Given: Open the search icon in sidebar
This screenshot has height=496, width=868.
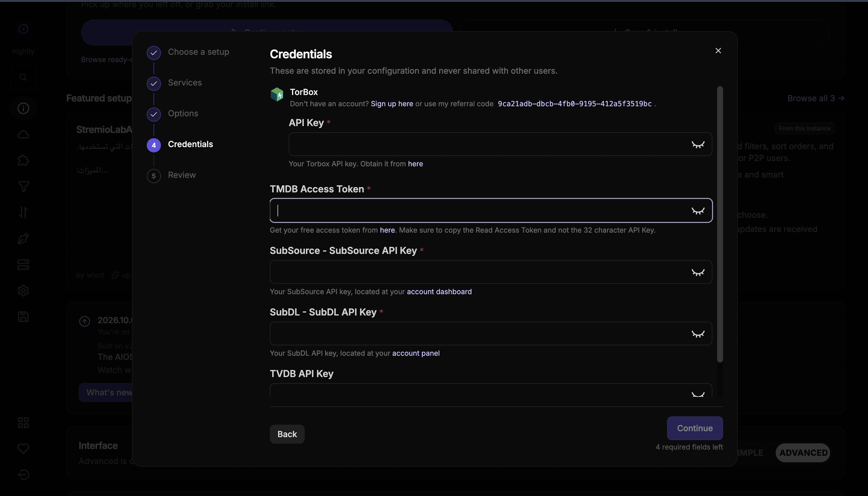Looking at the screenshot, I should pyautogui.click(x=23, y=77).
